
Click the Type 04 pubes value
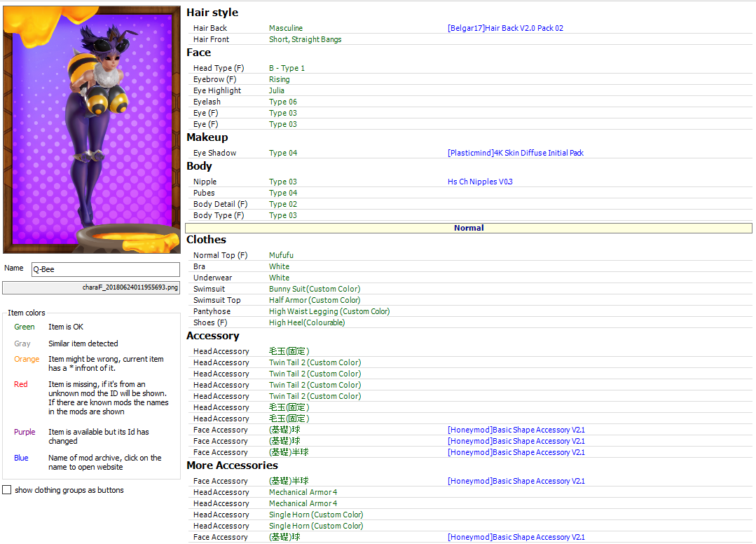283,193
